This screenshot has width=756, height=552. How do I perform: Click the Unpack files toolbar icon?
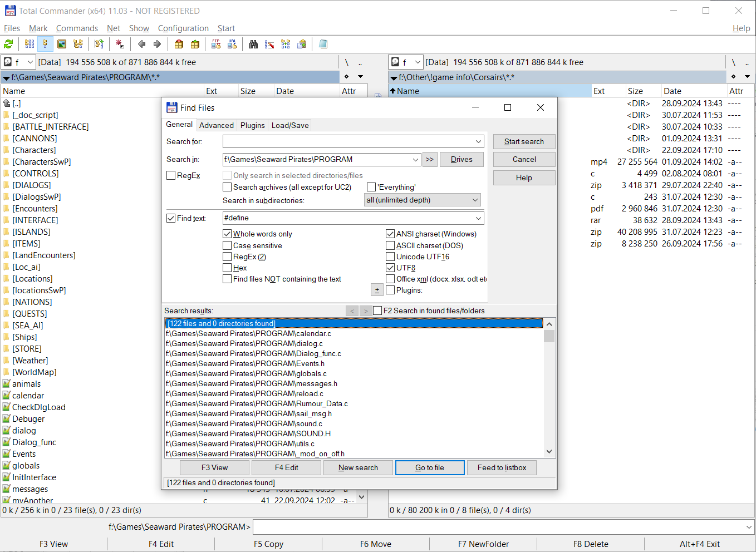coord(195,45)
